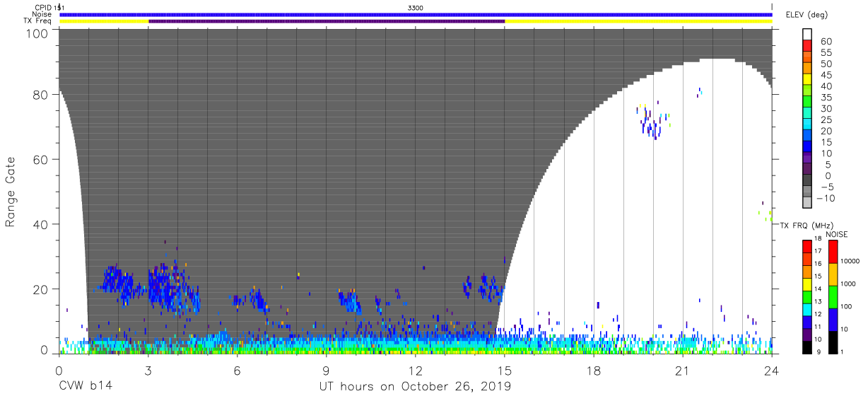
Task: Click the blue echo cluster near range gate 70
Action: (652, 125)
